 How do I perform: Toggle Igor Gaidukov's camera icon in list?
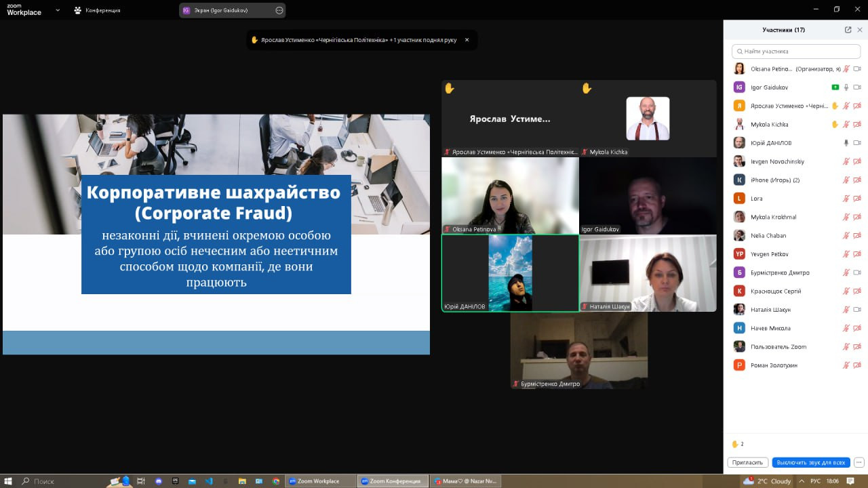857,87
